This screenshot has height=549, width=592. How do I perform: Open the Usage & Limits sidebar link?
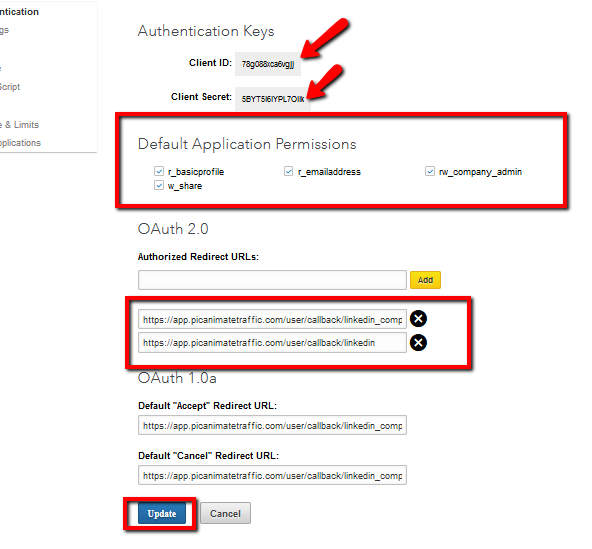(x=19, y=125)
